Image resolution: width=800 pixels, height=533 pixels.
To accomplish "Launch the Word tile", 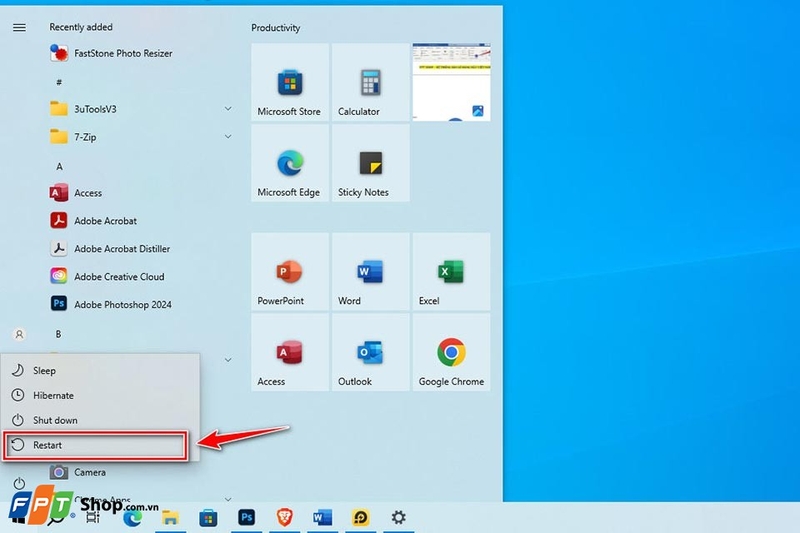I will [370, 272].
